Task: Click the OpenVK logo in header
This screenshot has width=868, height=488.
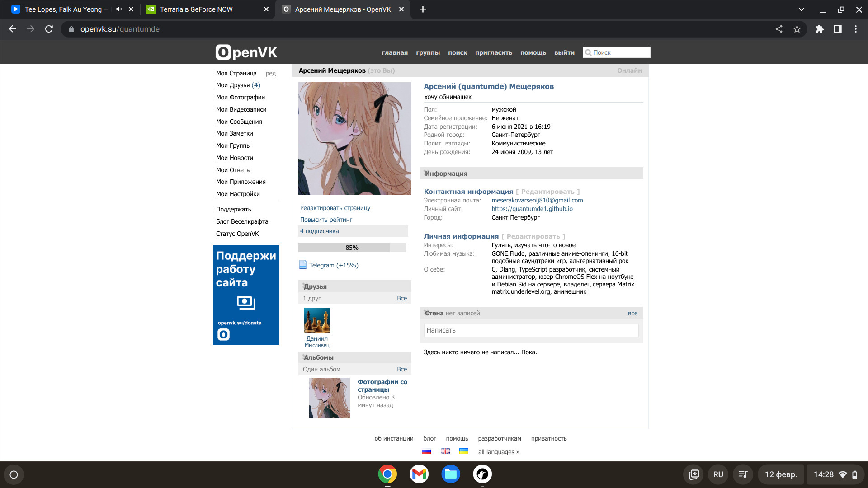Action: (246, 52)
